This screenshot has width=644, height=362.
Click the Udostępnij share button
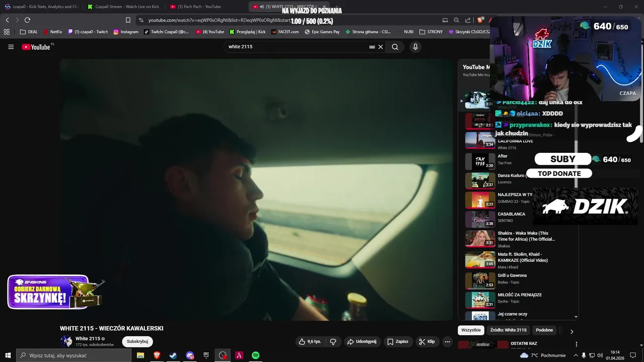362,341
